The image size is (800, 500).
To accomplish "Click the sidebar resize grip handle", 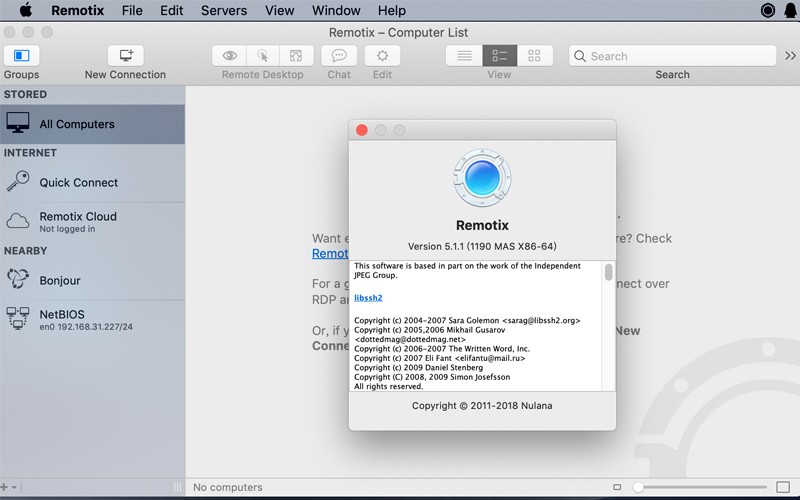I will [x=177, y=487].
